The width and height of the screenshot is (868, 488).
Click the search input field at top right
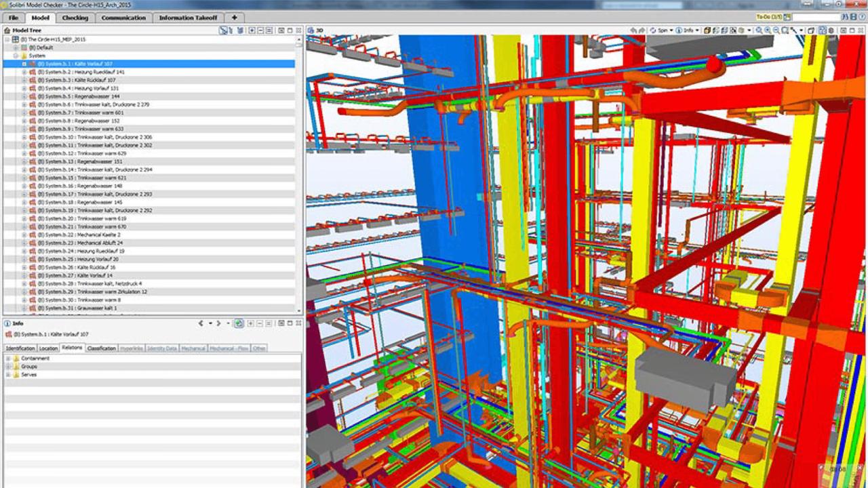816,18
